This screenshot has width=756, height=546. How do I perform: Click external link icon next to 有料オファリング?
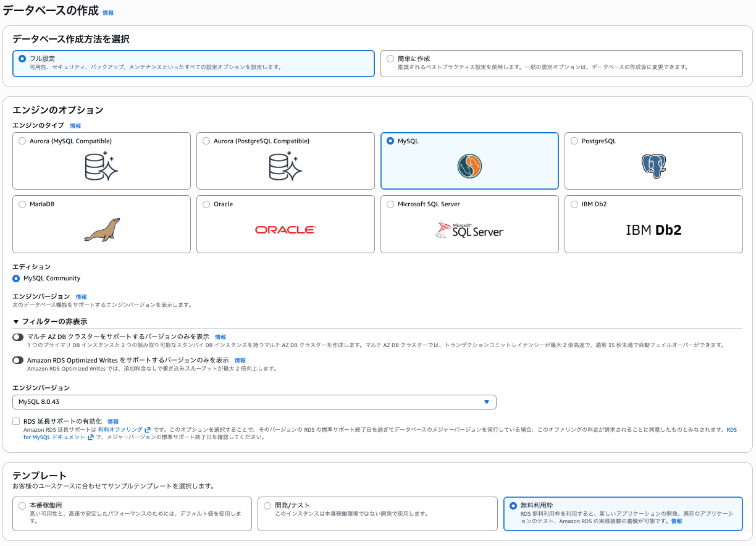coord(148,429)
